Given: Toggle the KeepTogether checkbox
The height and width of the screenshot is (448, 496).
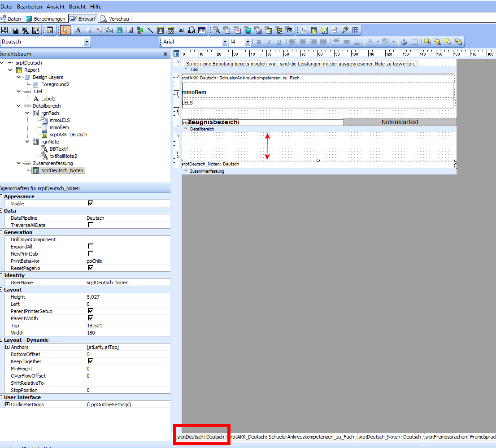Looking at the screenshot, I should point(90,361).
